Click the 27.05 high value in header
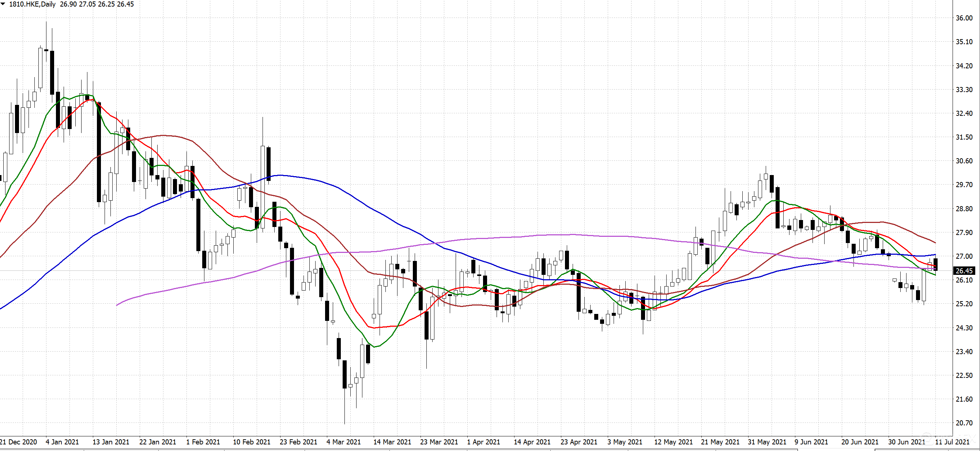Screen dimensions: 980x451 87,4
